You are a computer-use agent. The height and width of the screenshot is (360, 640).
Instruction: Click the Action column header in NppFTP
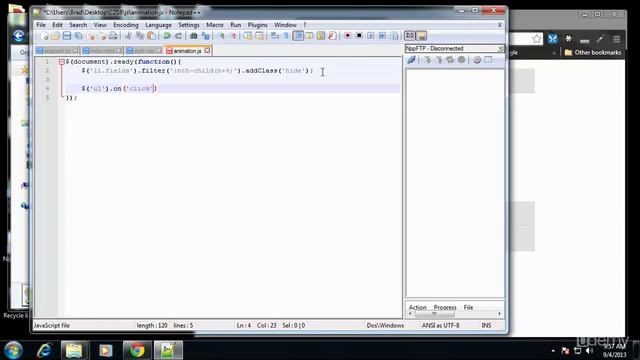click(418, 307)
